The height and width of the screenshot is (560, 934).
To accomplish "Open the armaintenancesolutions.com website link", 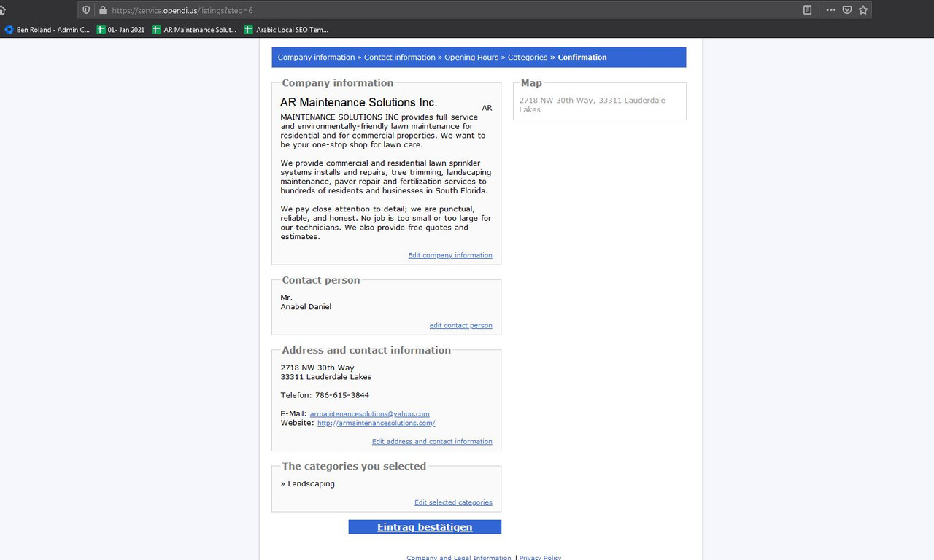I will click(x=376, y=423).
